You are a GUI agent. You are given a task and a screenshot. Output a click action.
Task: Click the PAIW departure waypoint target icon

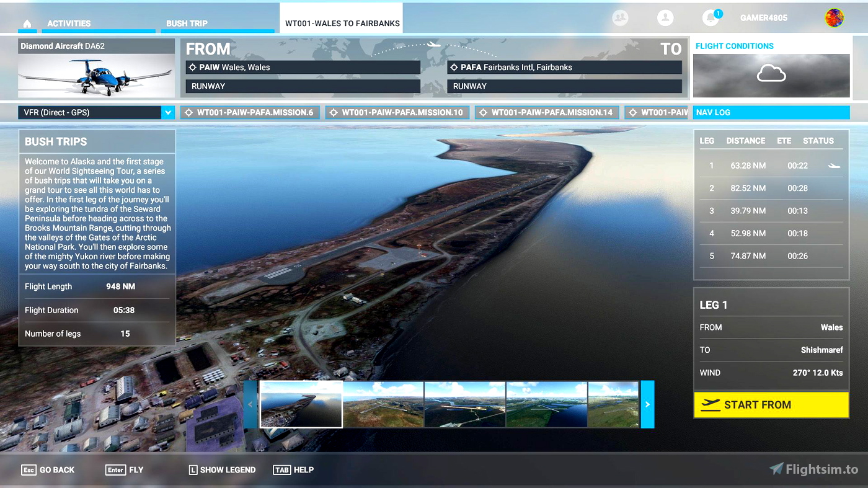click(192, 67)
